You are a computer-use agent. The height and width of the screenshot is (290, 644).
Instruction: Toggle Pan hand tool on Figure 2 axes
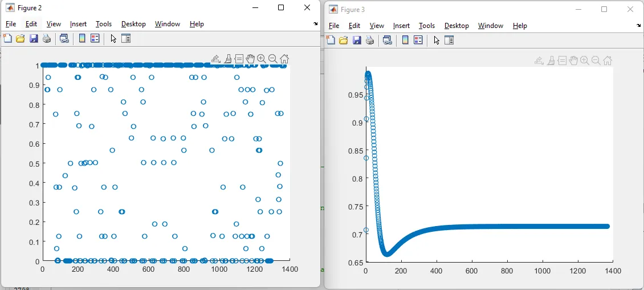click(250, 59)
